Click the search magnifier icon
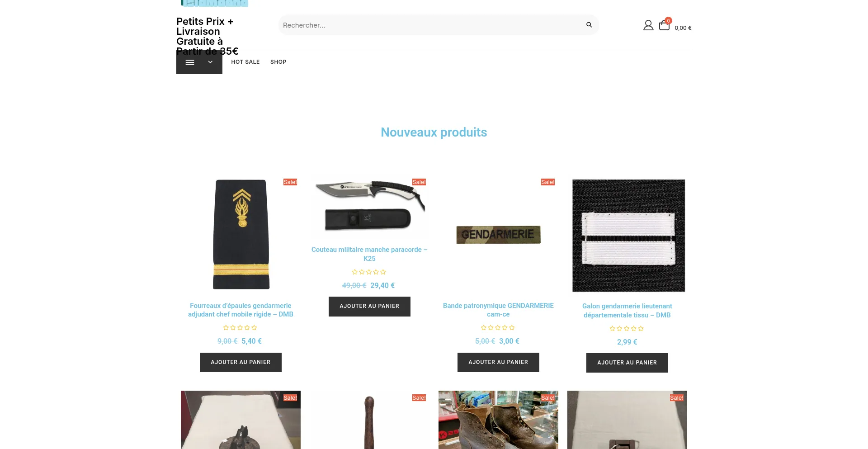The image size is (868, 449). (x=589, y=25)
